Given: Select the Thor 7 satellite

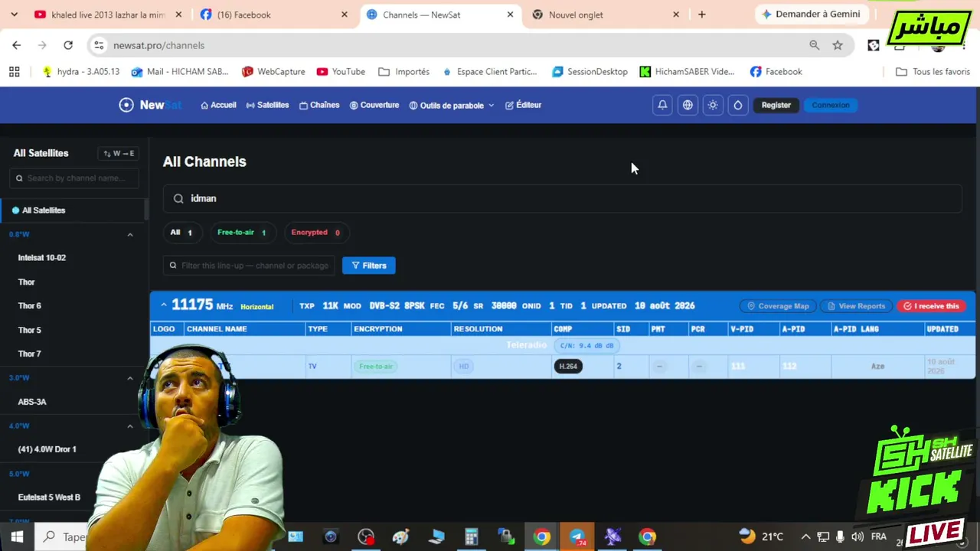Looking at the screenshot, I should click(30, 354).
